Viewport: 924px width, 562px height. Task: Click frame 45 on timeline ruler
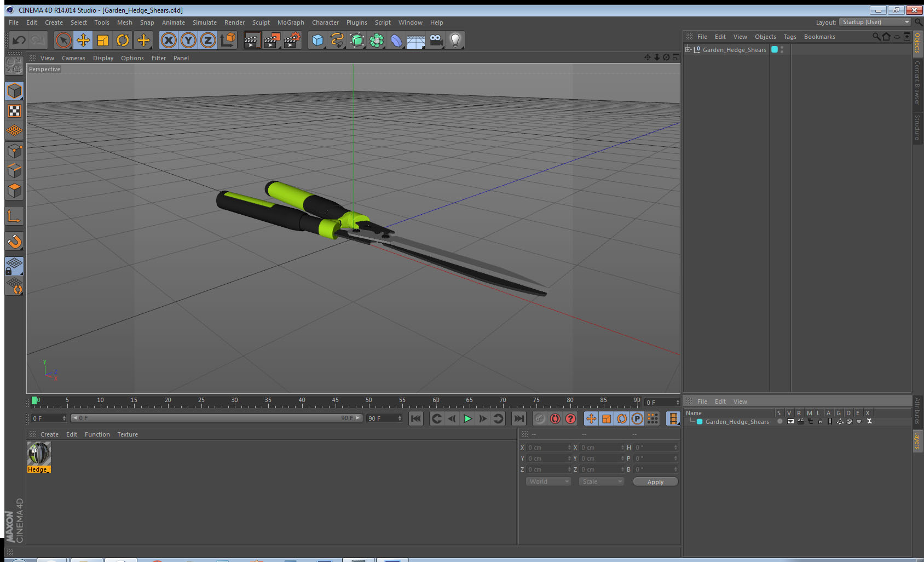[335, 400]
